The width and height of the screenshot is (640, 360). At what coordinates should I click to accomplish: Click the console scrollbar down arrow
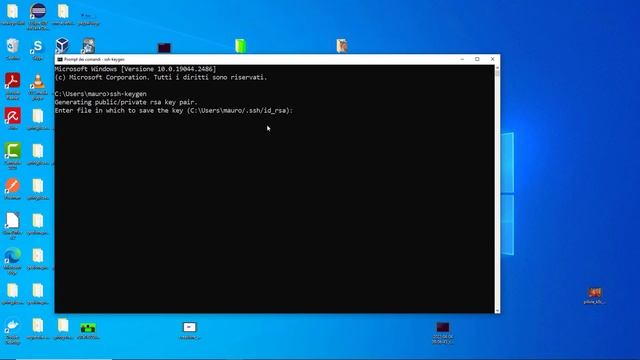(497, 311)
